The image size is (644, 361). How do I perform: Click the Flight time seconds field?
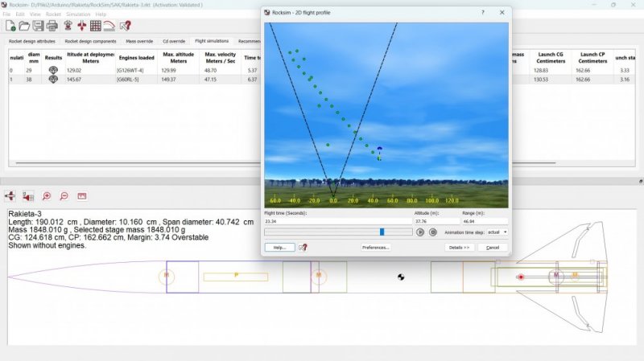point(338,221)
